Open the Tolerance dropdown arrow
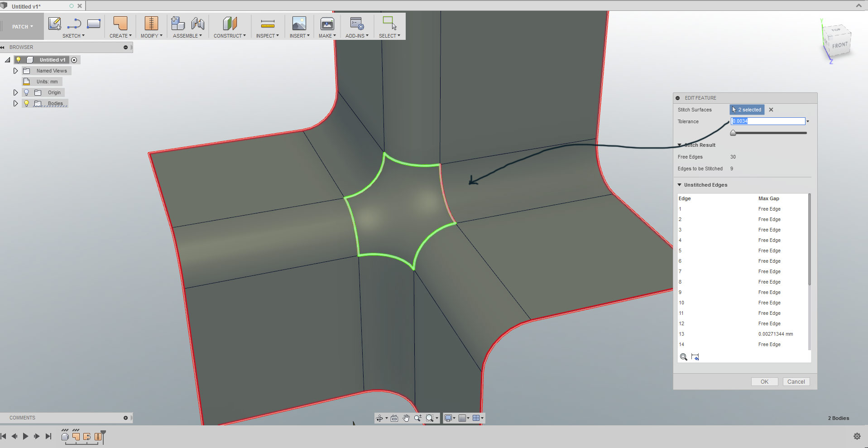The height and width of the screenshot is (448, 868). point(808,121)
